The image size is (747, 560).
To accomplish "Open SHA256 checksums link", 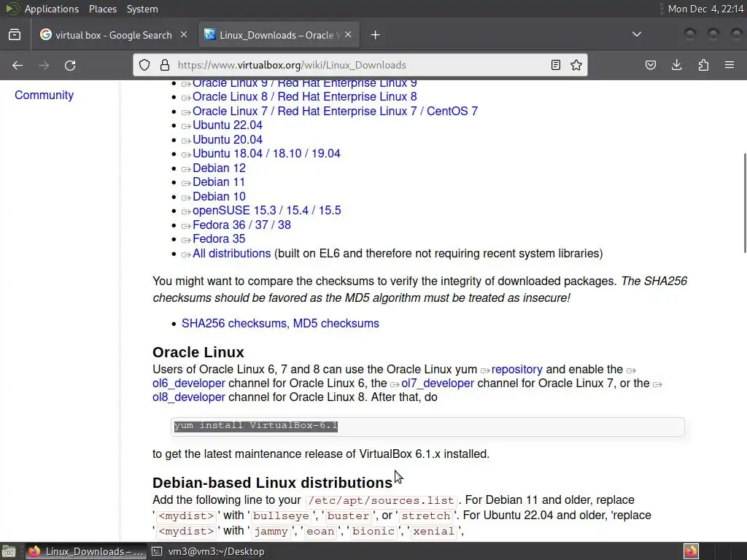I will click(234, 323).
